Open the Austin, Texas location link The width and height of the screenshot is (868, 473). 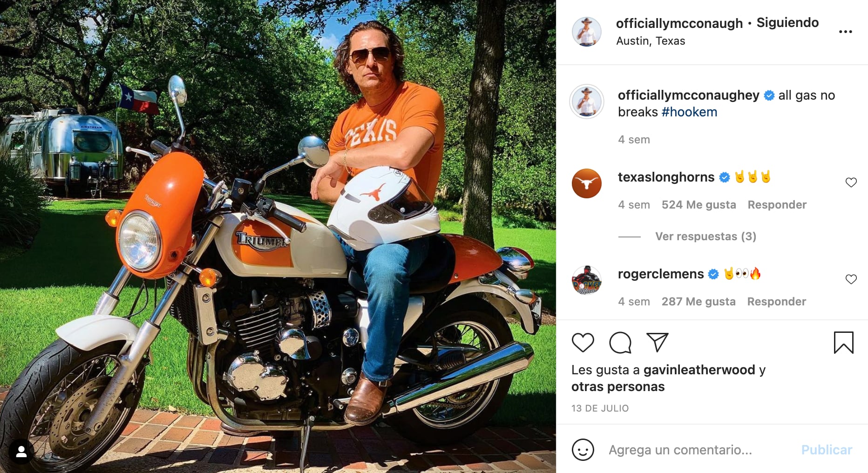point(651,41)
